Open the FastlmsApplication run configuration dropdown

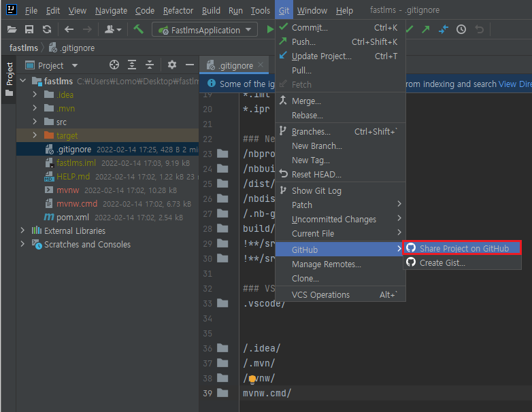tap(205, 30)
